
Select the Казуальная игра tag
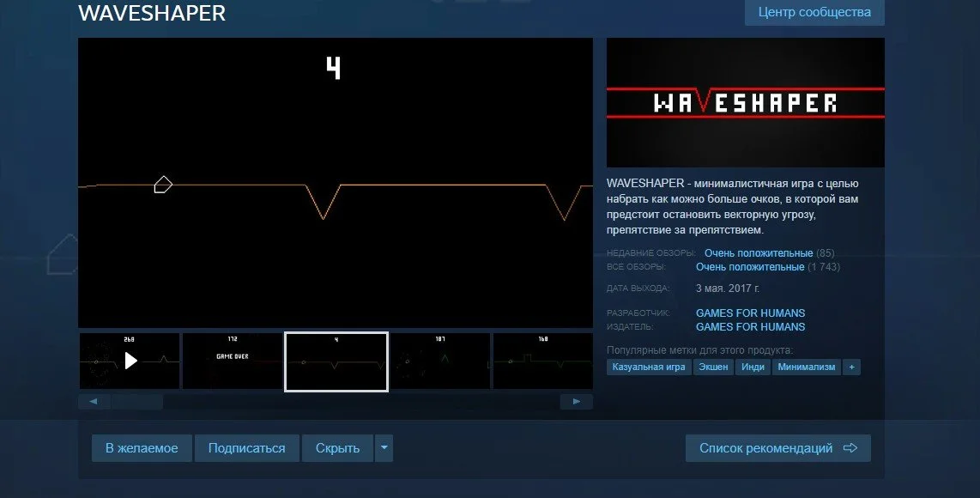[649, 367]
